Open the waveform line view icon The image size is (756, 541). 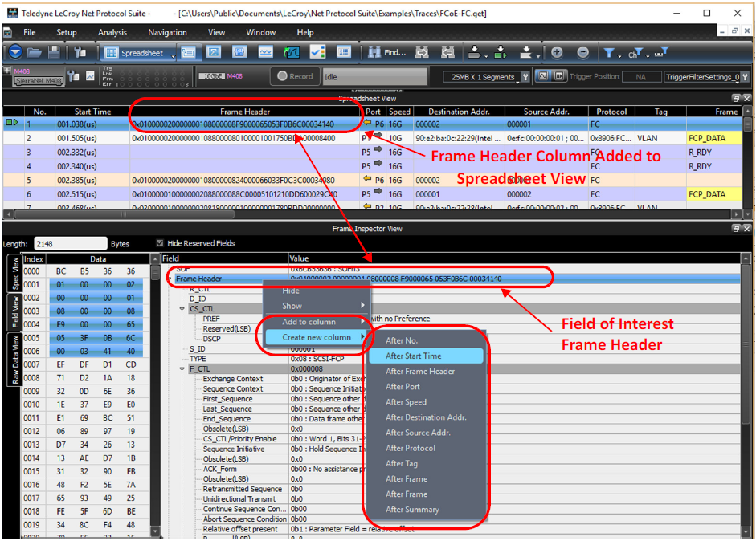266,52
